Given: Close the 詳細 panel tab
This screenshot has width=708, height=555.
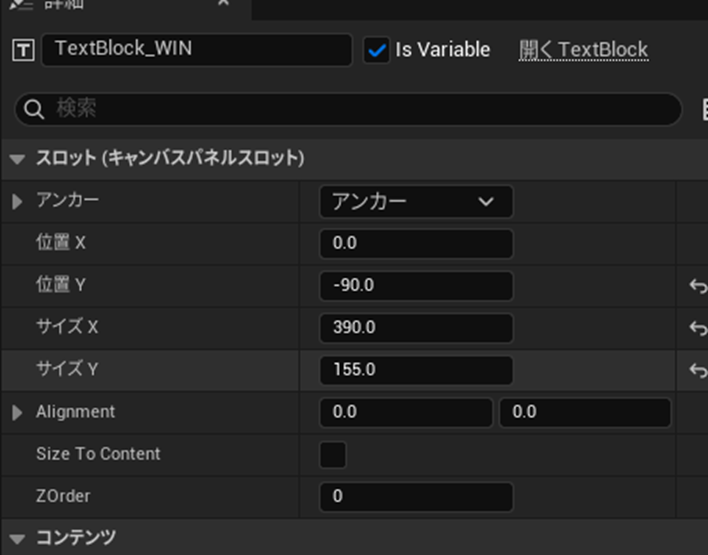Looking at the screenshot, I should click(223, 4).
